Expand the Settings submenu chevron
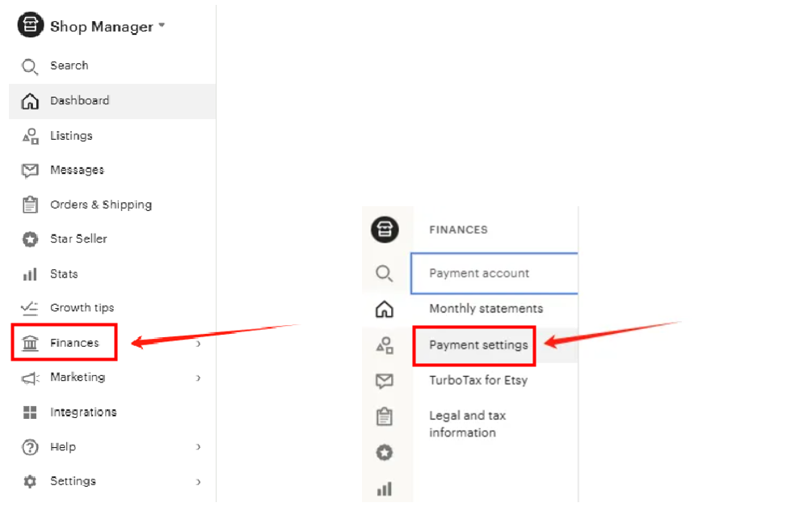Viewport: 812px width, 507px height. [198, 482]
